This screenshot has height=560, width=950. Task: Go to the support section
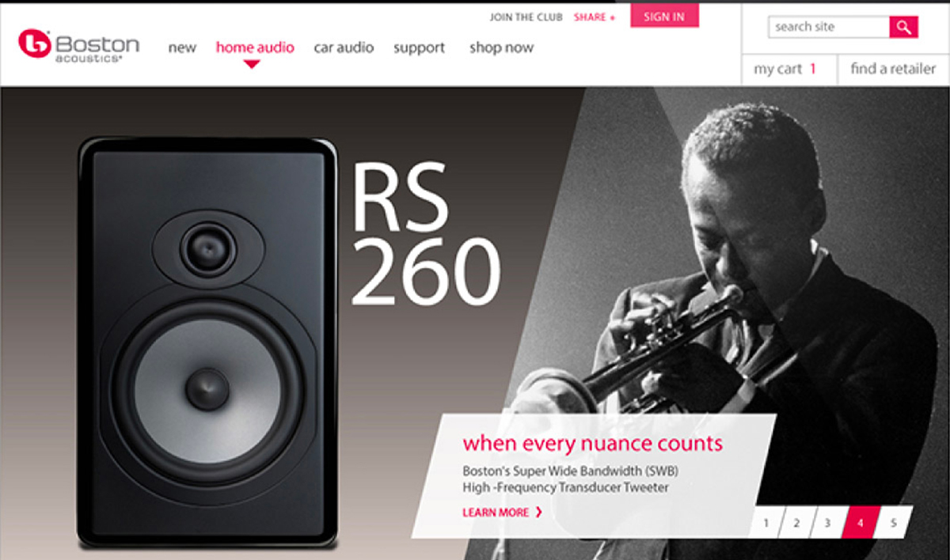[x=420, y=48]
